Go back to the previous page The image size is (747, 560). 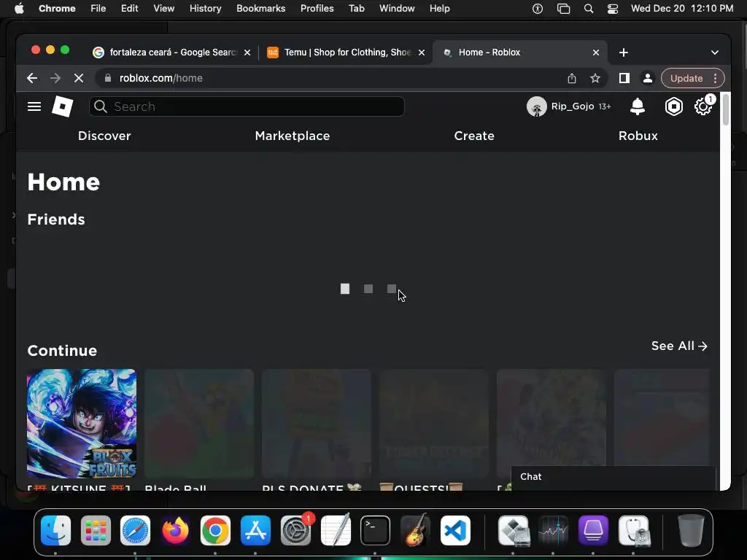tap(32, 78)
